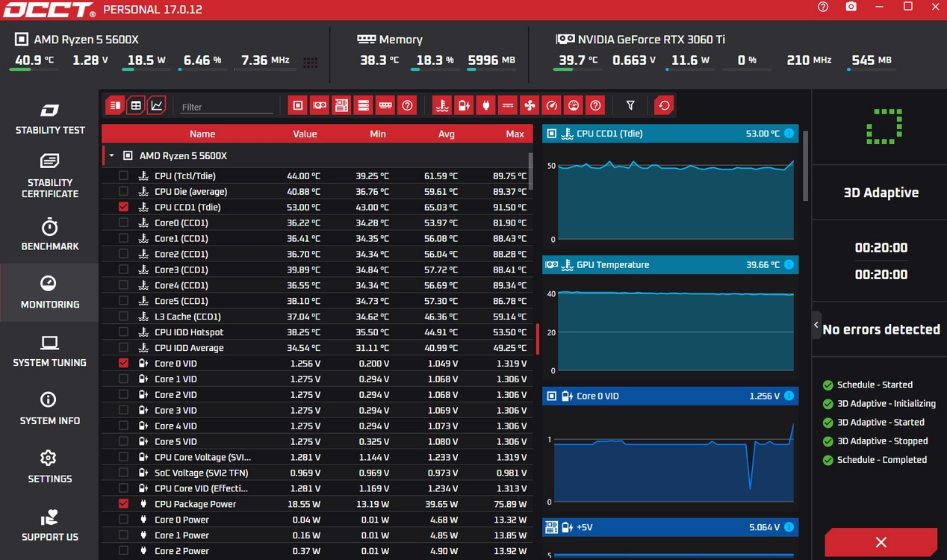Go to the Benchmark section
Image resolution: width=947 pixels, height=560 pixels.
49,234
